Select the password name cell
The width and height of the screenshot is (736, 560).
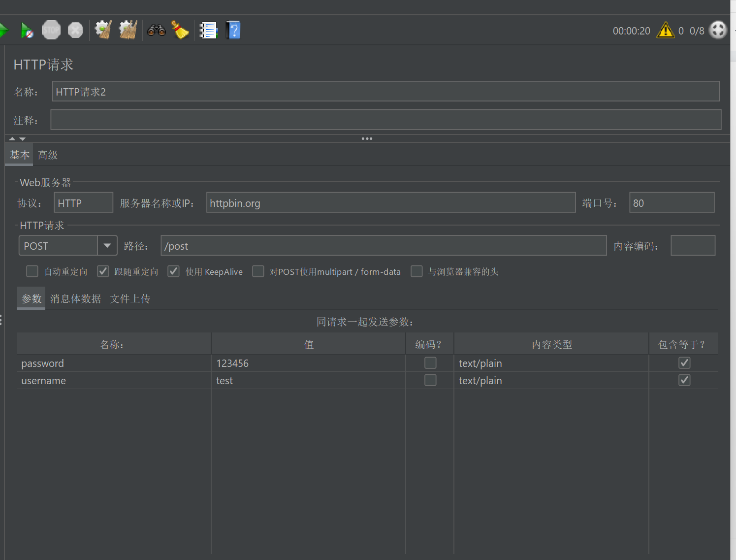click(114, 363)
